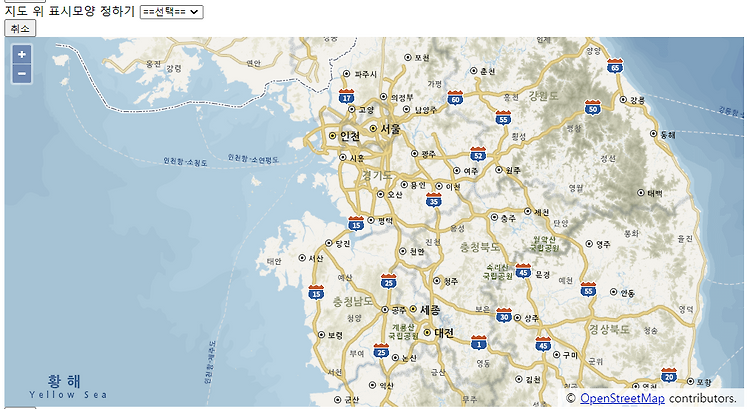This screenshot has height=409, width=750.
Task: Click the 원주 city label
Action: click(513, 170)
